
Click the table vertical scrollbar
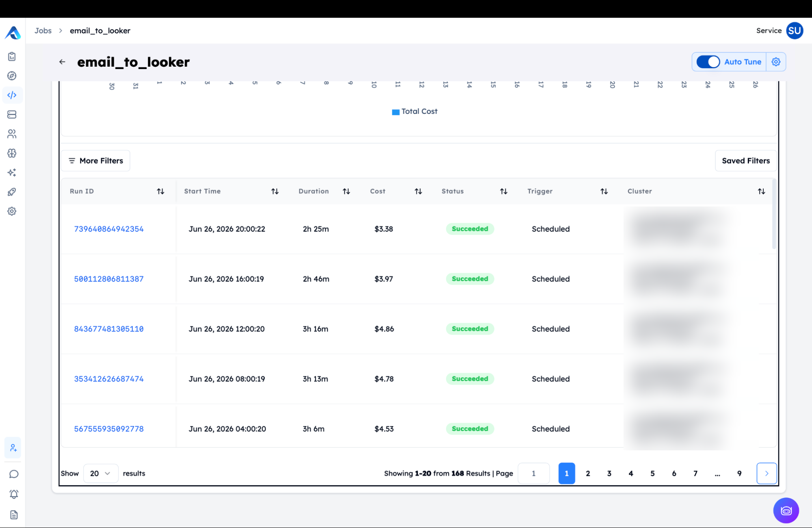(774, 214)
